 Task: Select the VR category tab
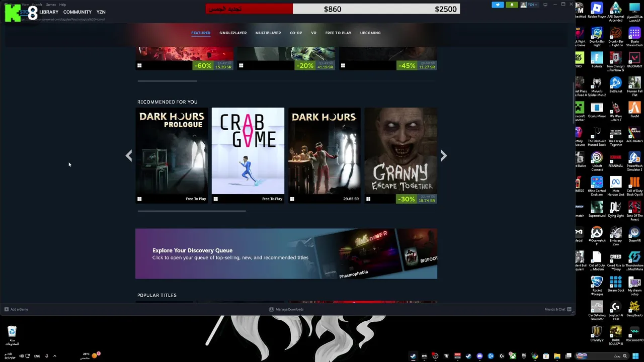[313, 33]
